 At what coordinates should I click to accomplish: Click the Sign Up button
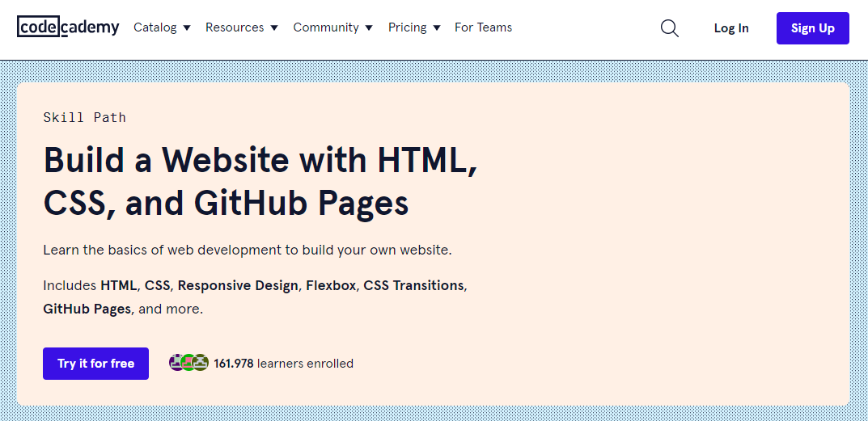tap(813, 28)
